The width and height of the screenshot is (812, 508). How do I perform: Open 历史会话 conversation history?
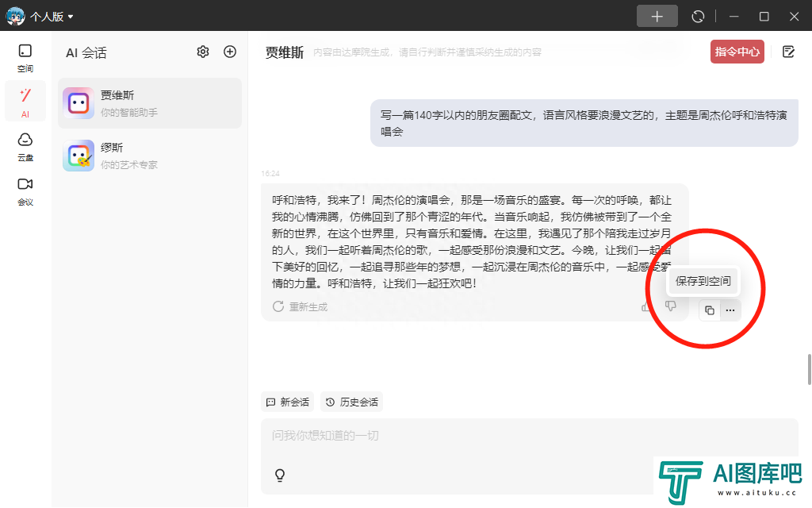pos(351,402)
